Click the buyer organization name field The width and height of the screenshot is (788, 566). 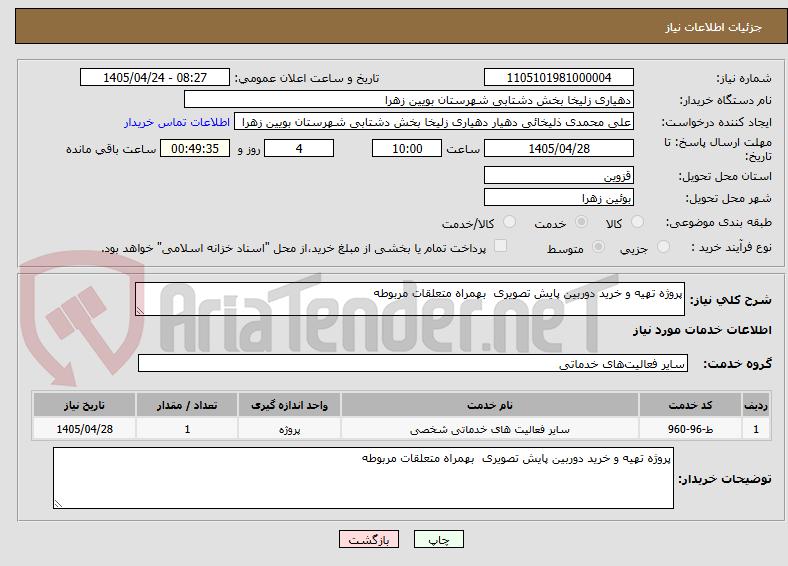tap(409, 100)
